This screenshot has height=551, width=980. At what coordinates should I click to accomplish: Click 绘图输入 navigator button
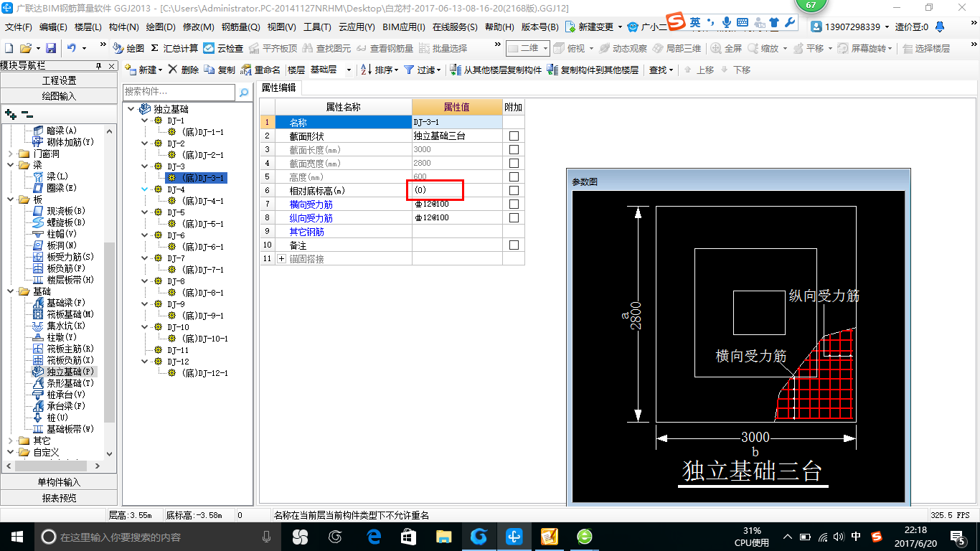pos(59,96)
